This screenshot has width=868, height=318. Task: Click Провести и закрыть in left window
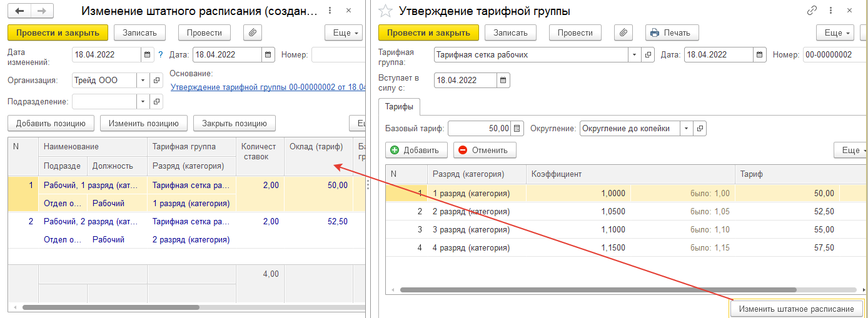(58, 32)
